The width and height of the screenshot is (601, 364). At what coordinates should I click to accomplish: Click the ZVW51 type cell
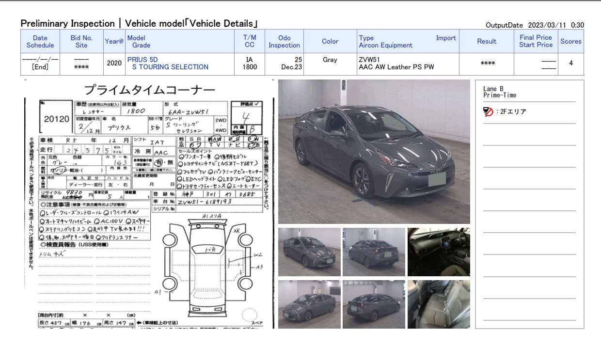[x=368, y=60]
